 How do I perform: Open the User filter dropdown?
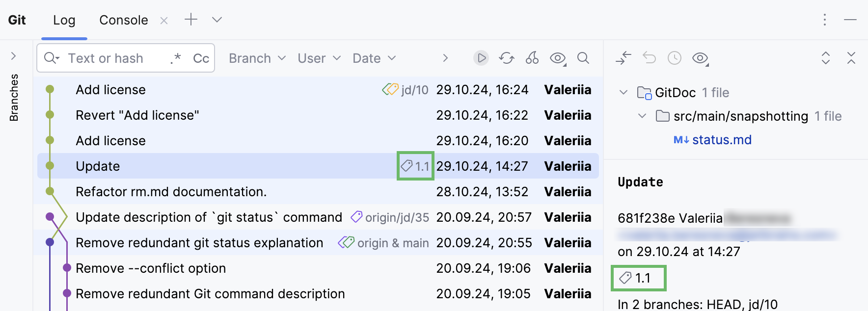(x=318, y=58)
